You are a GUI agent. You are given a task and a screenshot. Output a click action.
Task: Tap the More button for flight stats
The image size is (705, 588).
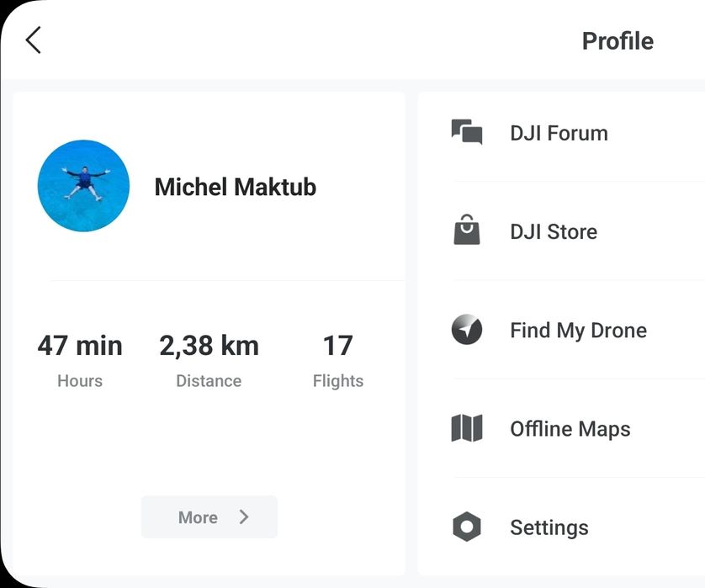tap(209, 517)
